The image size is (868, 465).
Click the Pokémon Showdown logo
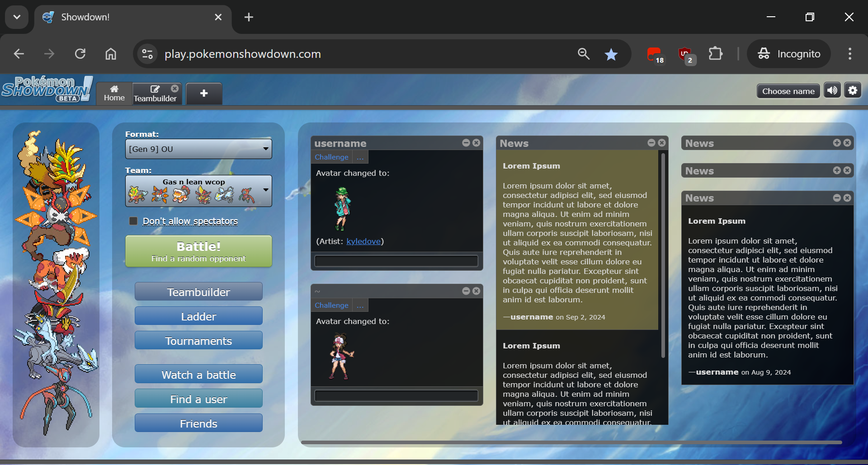(47, 89)
